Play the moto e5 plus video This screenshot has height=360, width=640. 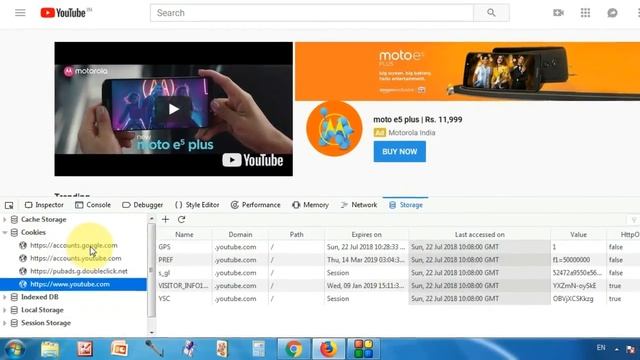(x=173, y=109)
